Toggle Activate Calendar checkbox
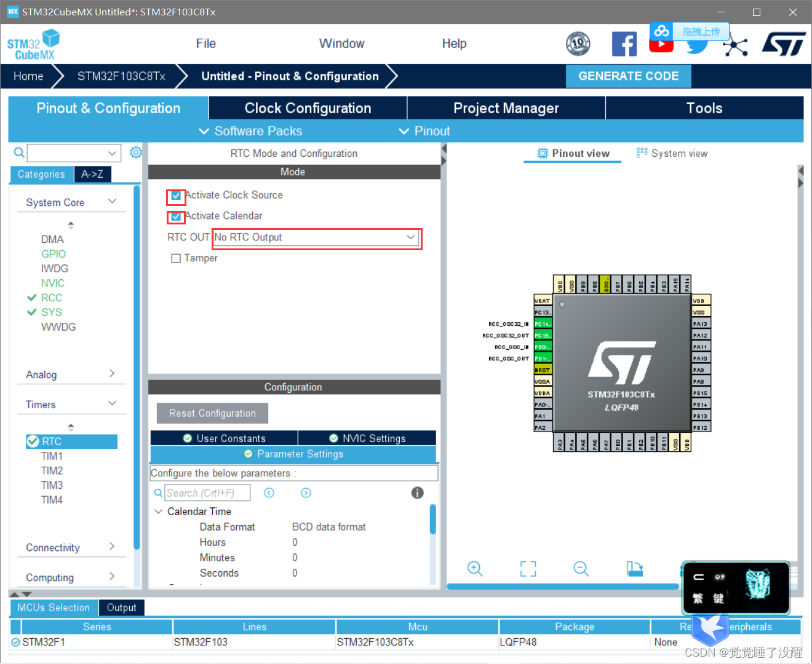 coord(176,216)
